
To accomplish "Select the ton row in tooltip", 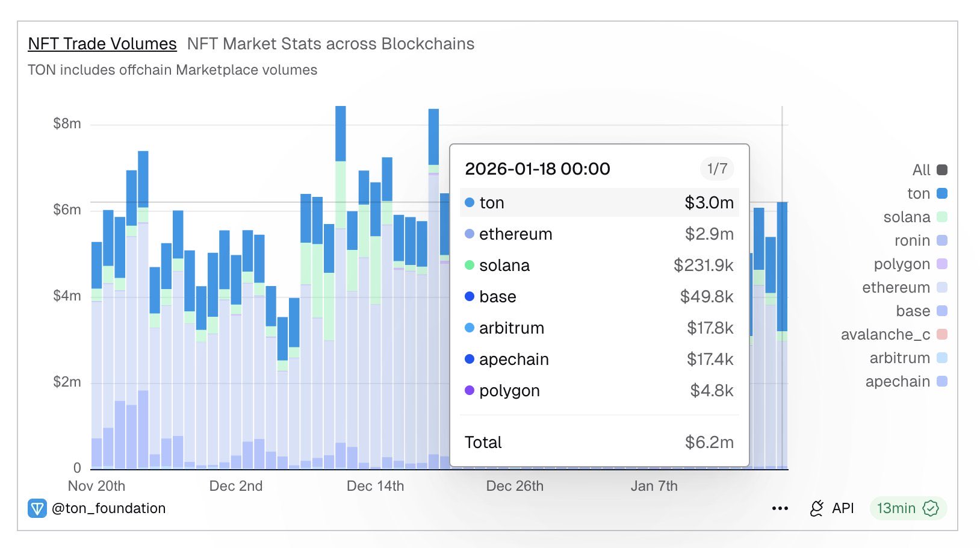I will 599,202.
